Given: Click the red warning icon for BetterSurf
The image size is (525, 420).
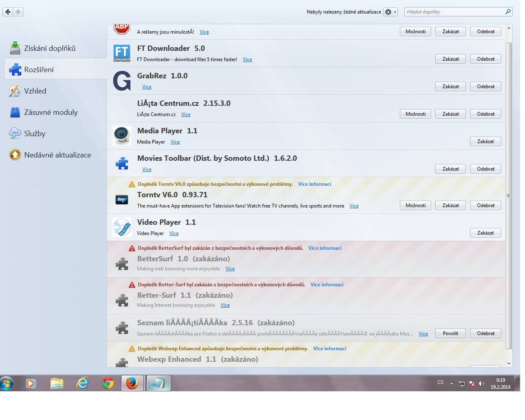Looking at the screenshot, I should pos(132,248).
